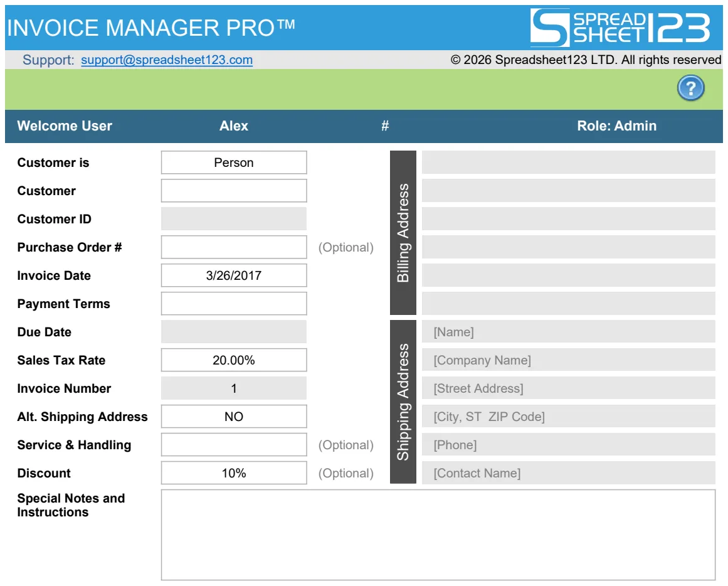Open the Payment Terms field
728x586 pixels.
coord(234,304)
